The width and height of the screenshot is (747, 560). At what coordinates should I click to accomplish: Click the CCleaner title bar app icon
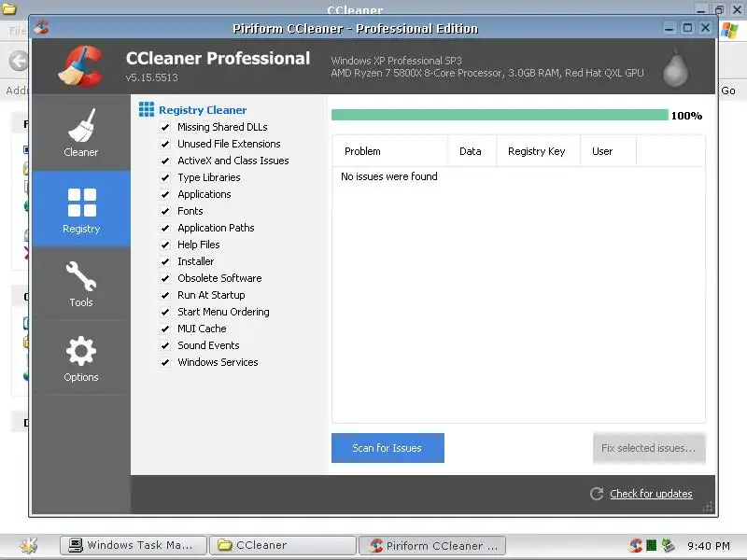[x=41, y=28]
